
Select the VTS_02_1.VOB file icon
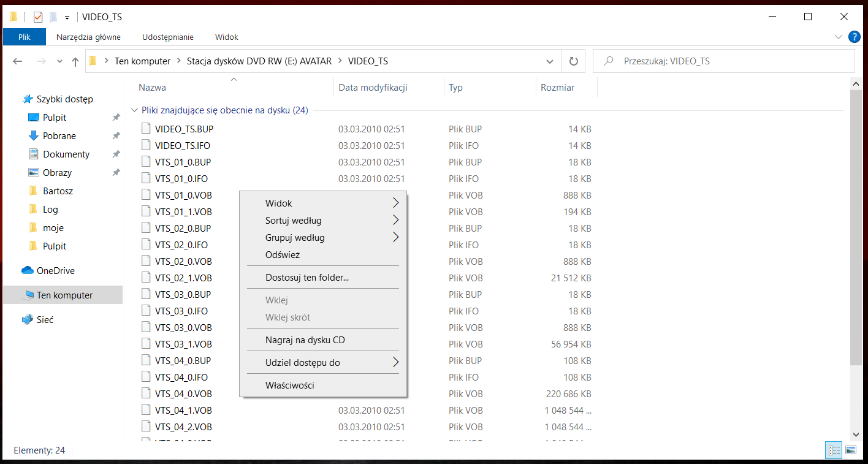click(x=146, y=278)
